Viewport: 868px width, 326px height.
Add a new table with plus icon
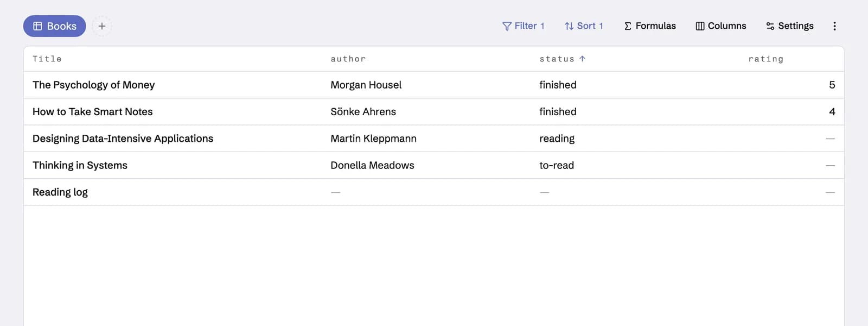[101, 26]
